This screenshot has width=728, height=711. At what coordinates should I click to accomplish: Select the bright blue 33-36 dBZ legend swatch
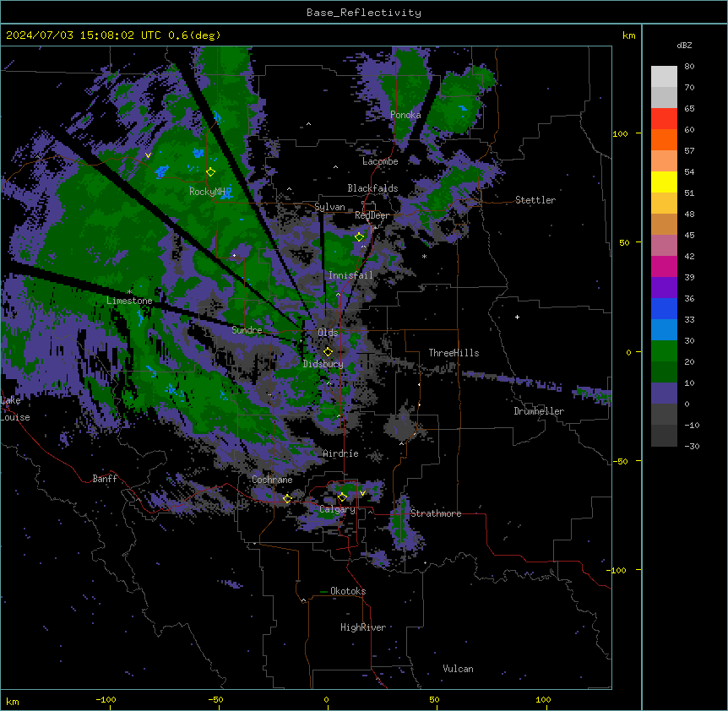(664, 308)
